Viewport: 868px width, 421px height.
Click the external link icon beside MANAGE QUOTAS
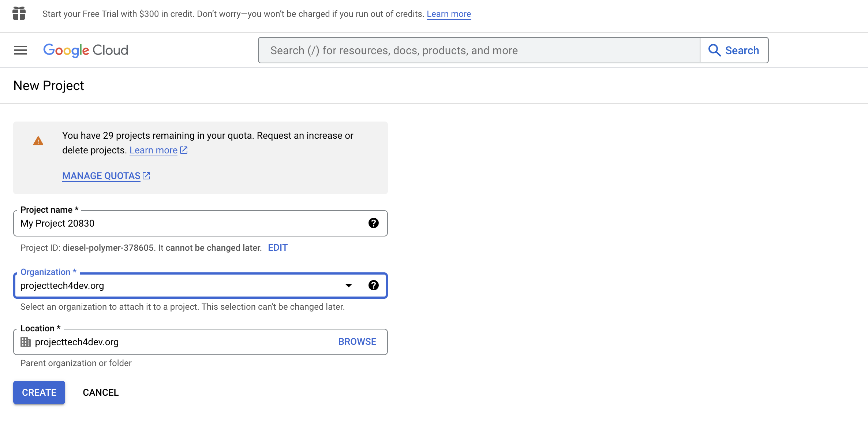click(146, 176)
